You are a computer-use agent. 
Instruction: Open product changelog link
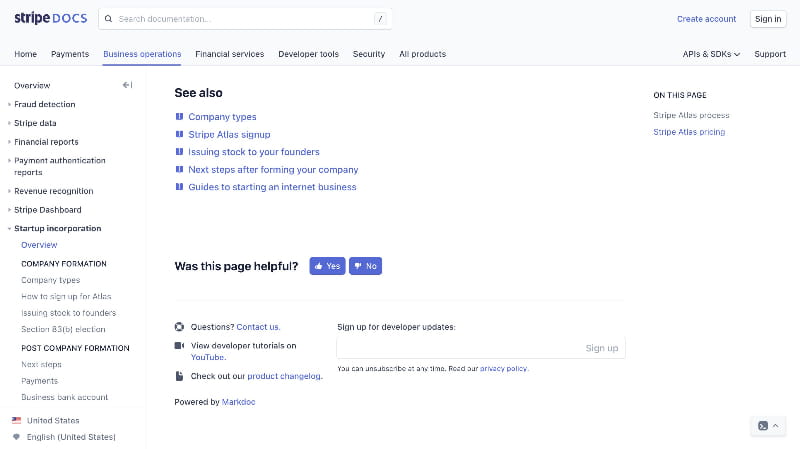(285, 376)
